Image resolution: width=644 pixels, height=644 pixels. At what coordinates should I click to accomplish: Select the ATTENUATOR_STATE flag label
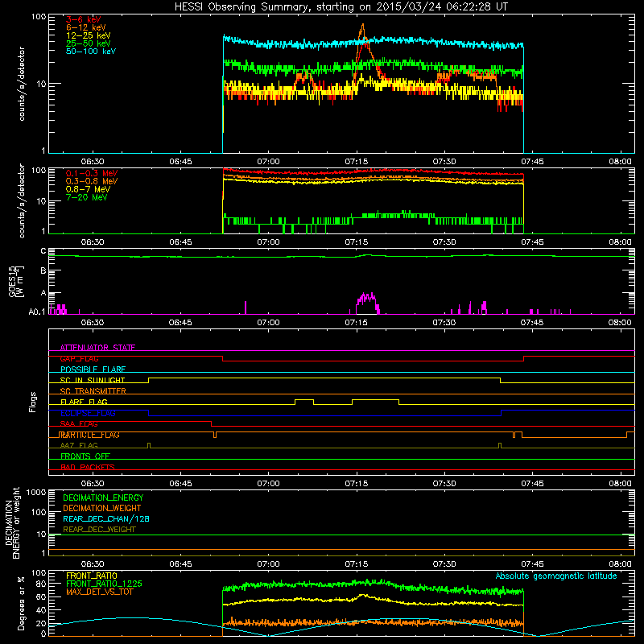pyautogui.click(x=97, y=348)
